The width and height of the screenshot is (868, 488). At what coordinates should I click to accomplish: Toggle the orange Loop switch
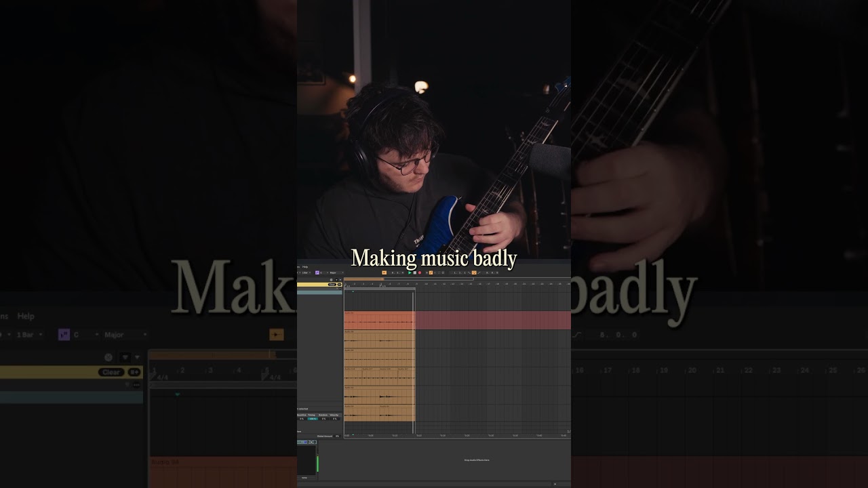pyautogui.click(x=474, y=272)
